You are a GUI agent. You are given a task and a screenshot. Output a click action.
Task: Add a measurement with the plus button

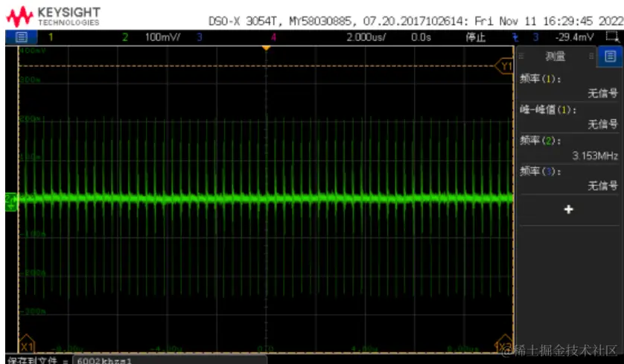(569, 209)
